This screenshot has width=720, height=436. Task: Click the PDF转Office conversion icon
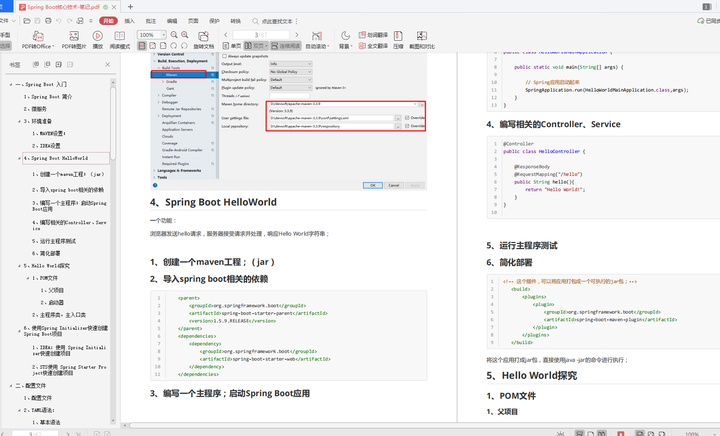pos(38,36)
